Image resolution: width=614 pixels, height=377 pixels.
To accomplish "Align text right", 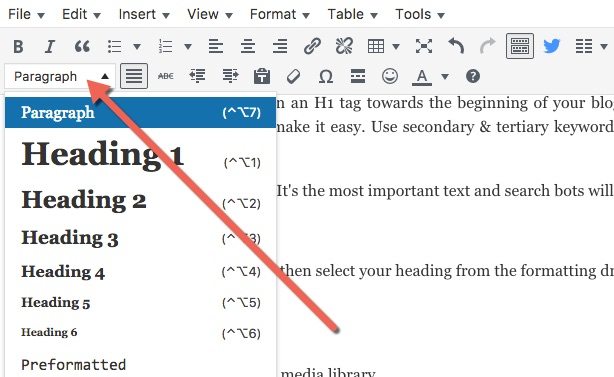I will [x=280, y=46].
